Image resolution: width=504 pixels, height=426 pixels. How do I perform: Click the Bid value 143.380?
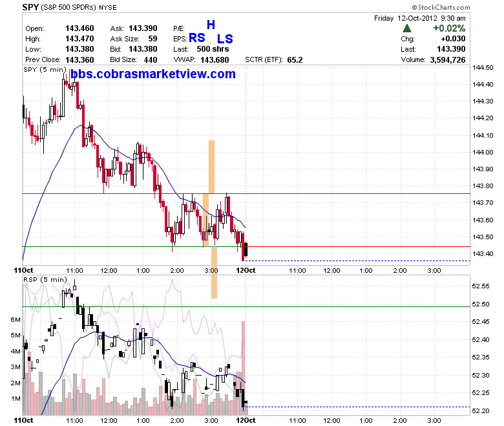tap(143, 49)
